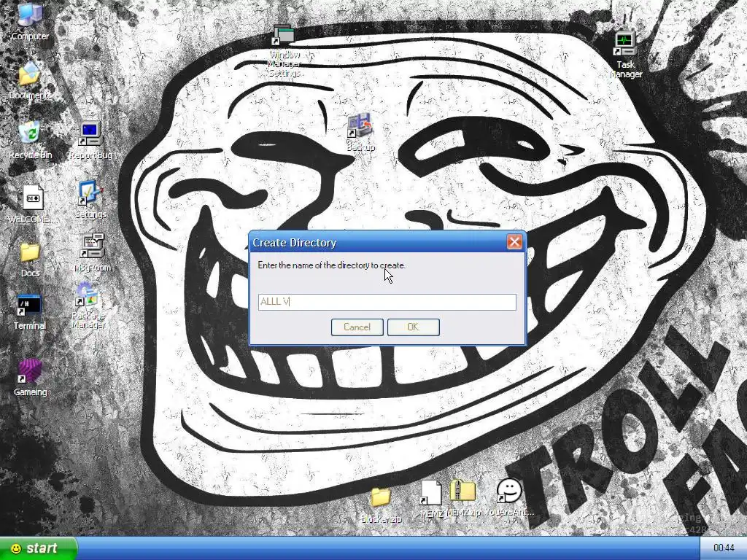Close the Create Directory dialog

(514, 242)
